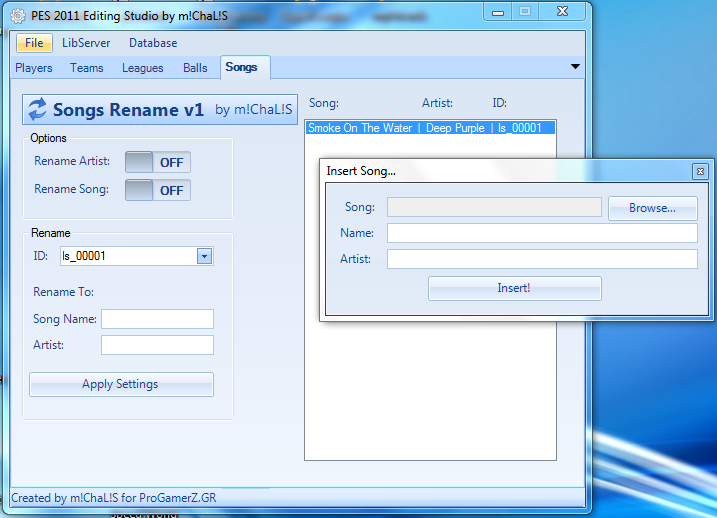
Task: Switch to the Leagues tab
Action: 143,68
